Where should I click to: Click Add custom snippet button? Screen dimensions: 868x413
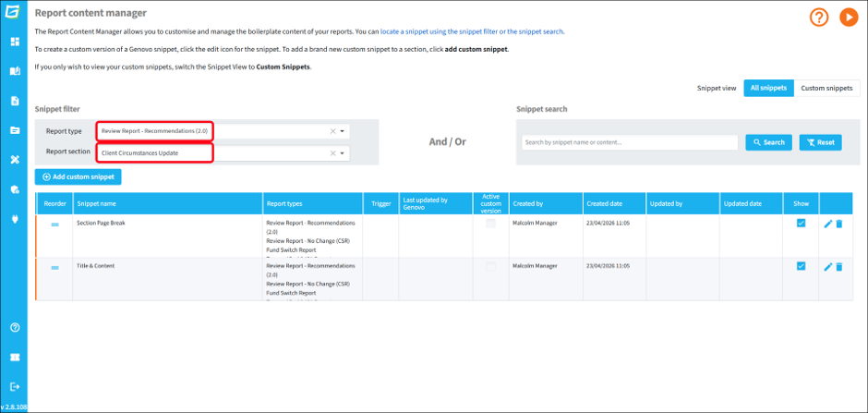click(78, 176)
